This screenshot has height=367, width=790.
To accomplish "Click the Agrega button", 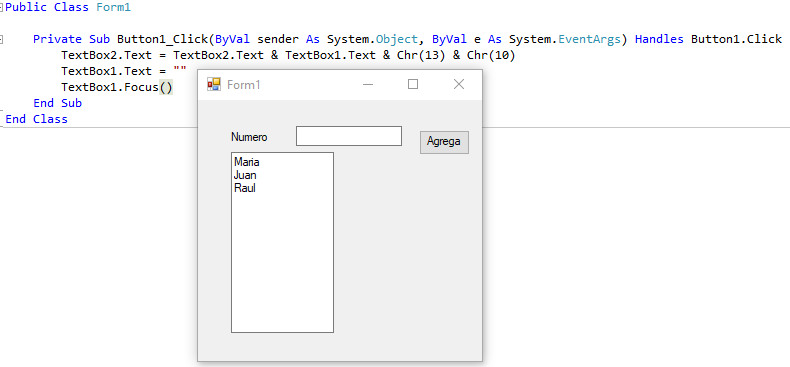I will tap(444, 142).
